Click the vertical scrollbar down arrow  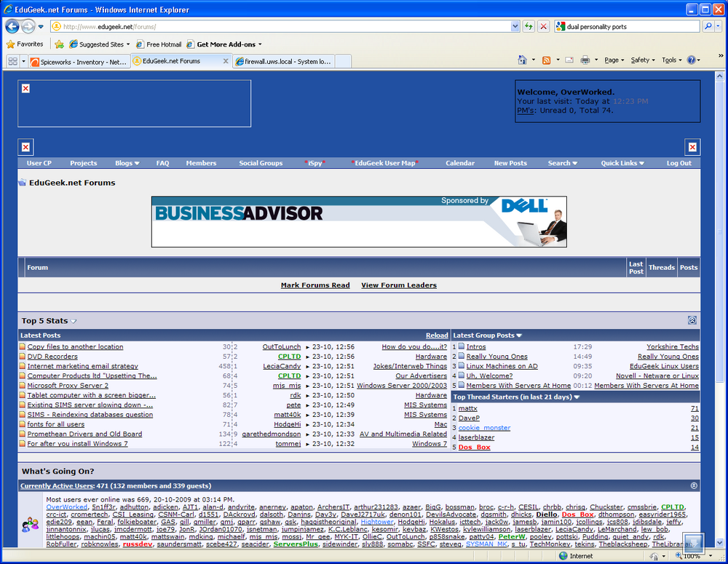[x=720, y=542]
